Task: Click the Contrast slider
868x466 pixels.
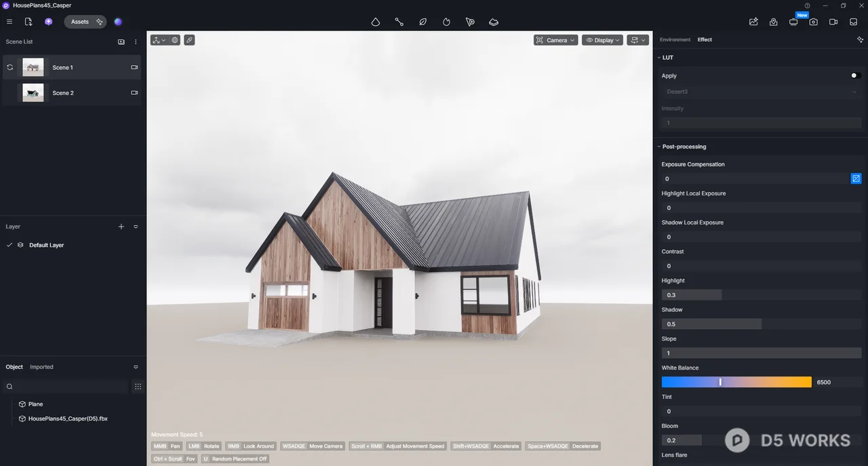Action: (x=762, y=266)
